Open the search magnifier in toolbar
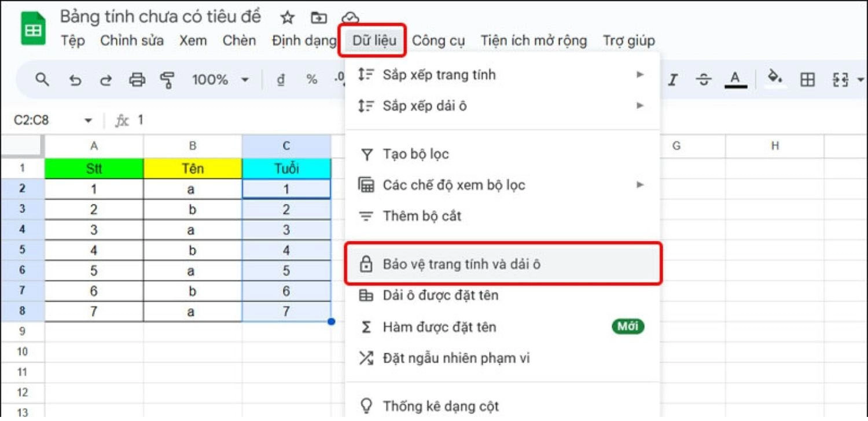Image resolution: width=868 pixels, height=421 pixels. tap(42, 80)
